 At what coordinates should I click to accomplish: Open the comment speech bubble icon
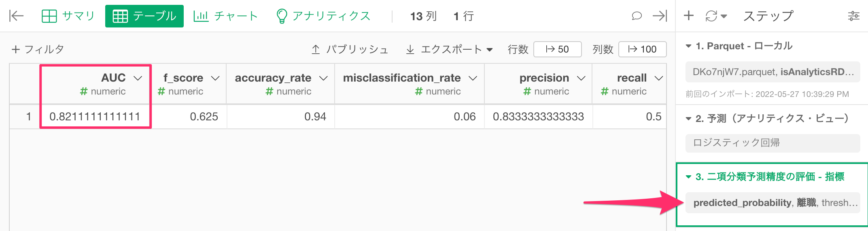[x=637, y=16]
